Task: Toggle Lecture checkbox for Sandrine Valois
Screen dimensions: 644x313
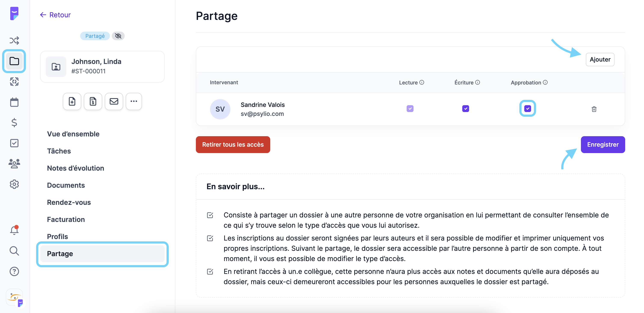Action: [410, 108]
